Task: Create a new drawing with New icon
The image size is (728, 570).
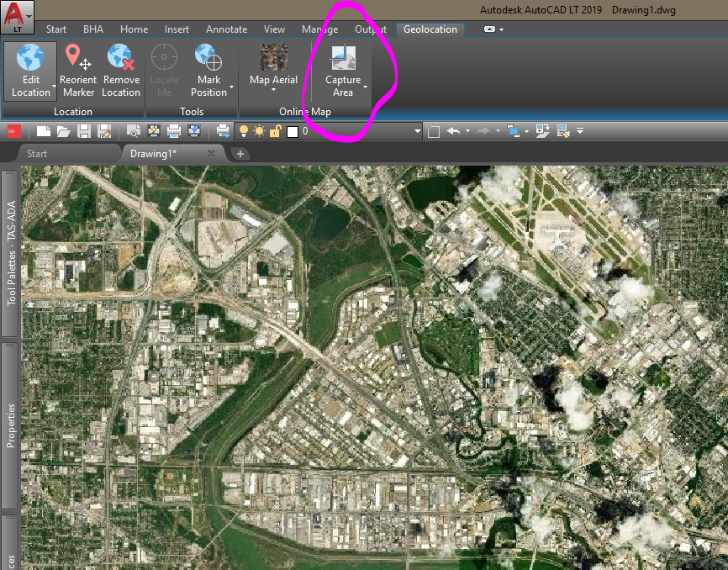Action: pos(43,131)
